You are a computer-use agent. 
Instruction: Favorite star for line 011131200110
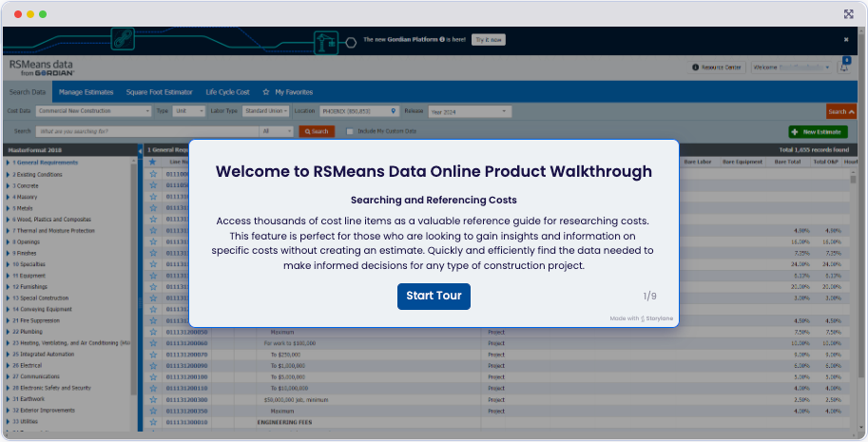[153, 389]
